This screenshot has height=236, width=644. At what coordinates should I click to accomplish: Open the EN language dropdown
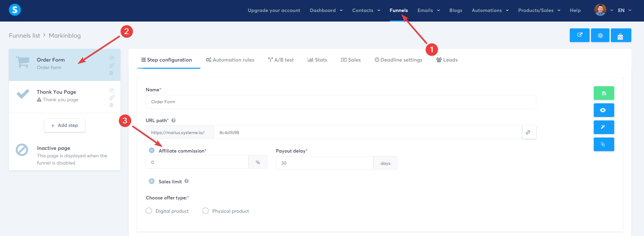pyautogui.click(x=625, y=10)
